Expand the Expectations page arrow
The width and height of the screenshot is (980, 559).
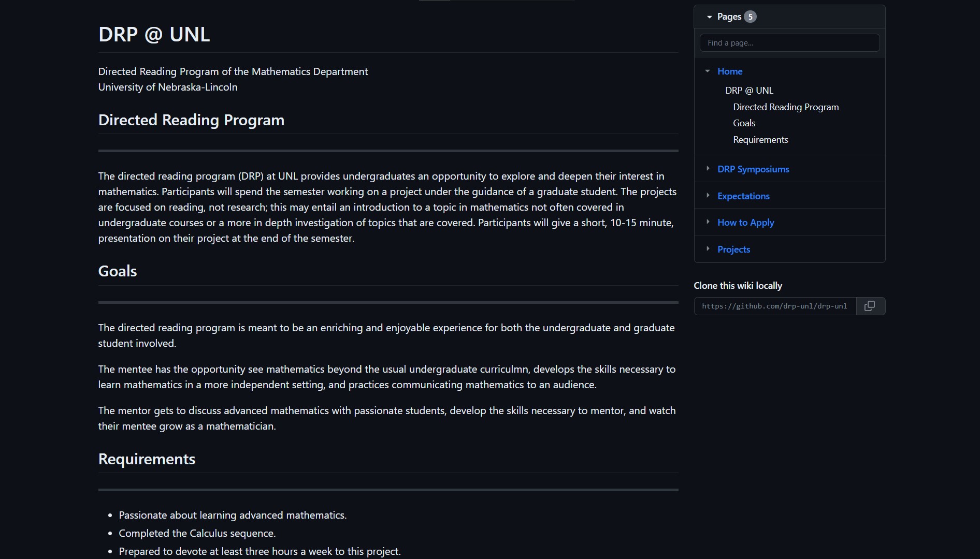708,196
